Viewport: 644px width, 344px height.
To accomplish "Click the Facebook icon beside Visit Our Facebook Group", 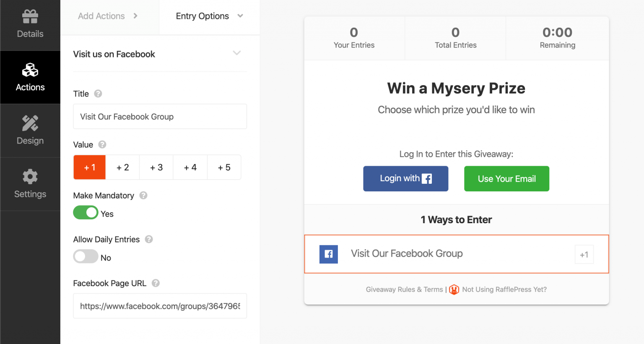I will [329, 254].
